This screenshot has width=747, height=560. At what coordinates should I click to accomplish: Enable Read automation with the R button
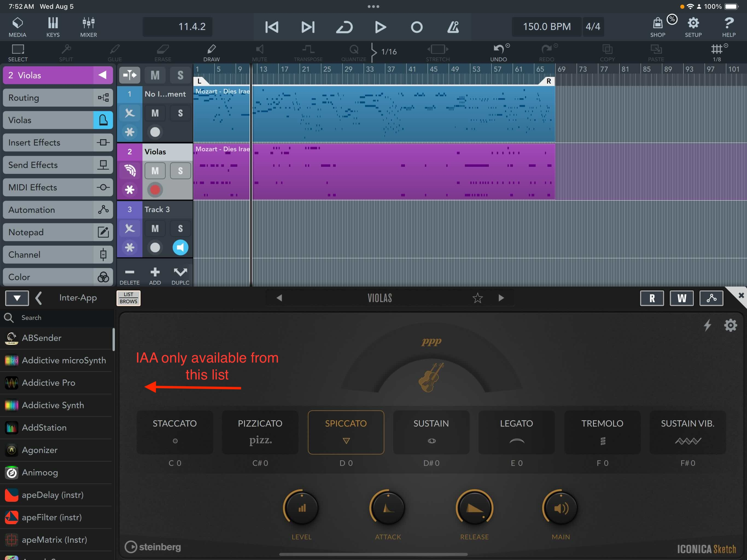[652, 298]
